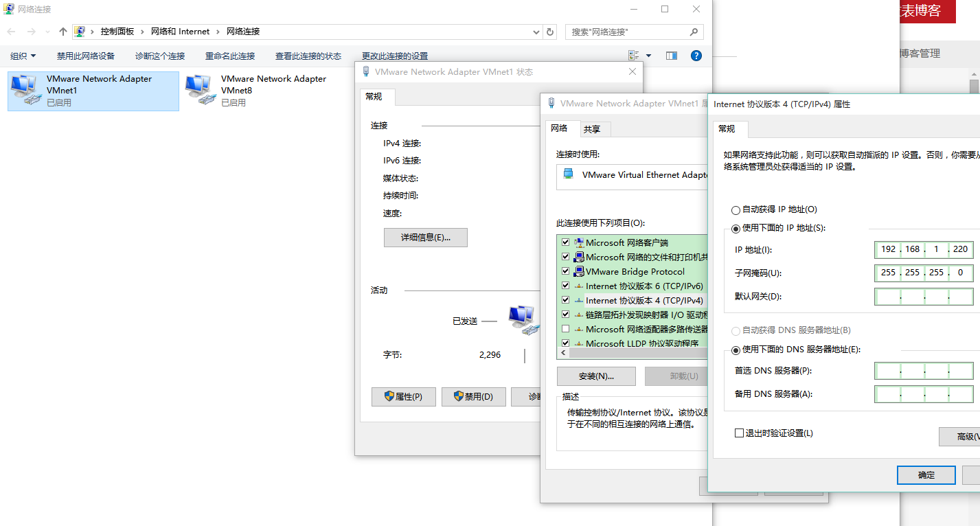The image size is (980, 526).
Task: Click 重命名此连接 in the toolbar
Action: (x=230, y=56)
